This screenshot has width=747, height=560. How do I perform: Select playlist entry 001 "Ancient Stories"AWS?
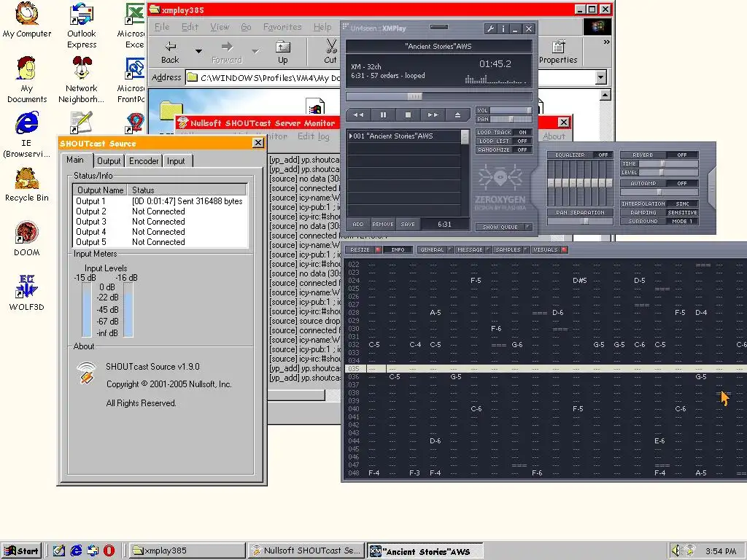404,136
